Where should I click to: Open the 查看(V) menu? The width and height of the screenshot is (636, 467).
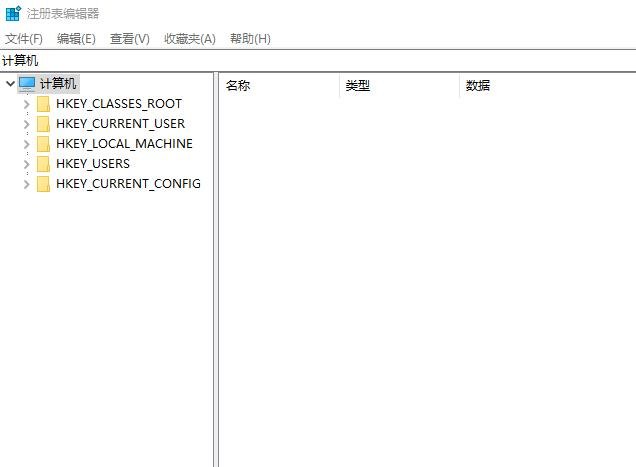tap(130, 39)
